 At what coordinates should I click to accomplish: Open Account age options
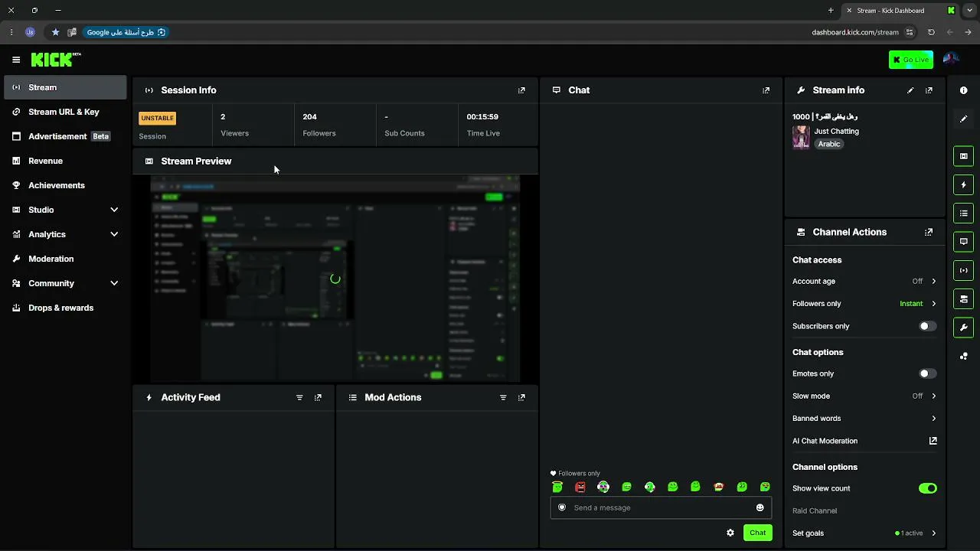coord(864,281)
